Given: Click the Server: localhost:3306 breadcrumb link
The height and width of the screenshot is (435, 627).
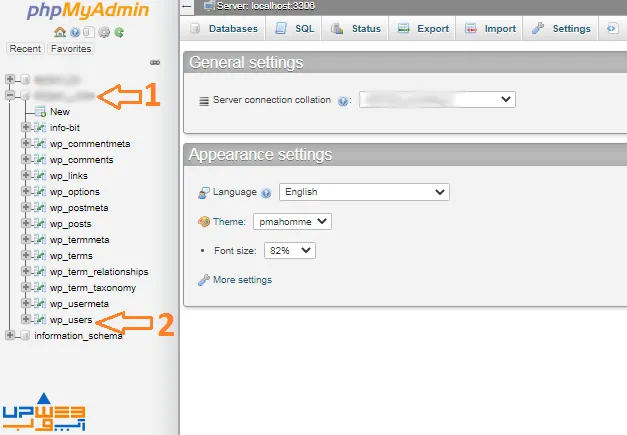Looking at the screenshot, I should (266, 6).
